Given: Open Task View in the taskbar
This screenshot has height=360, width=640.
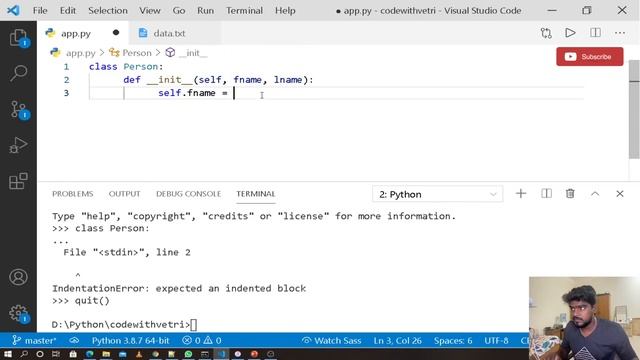Looking at the screenshot, I should [56, 354].
